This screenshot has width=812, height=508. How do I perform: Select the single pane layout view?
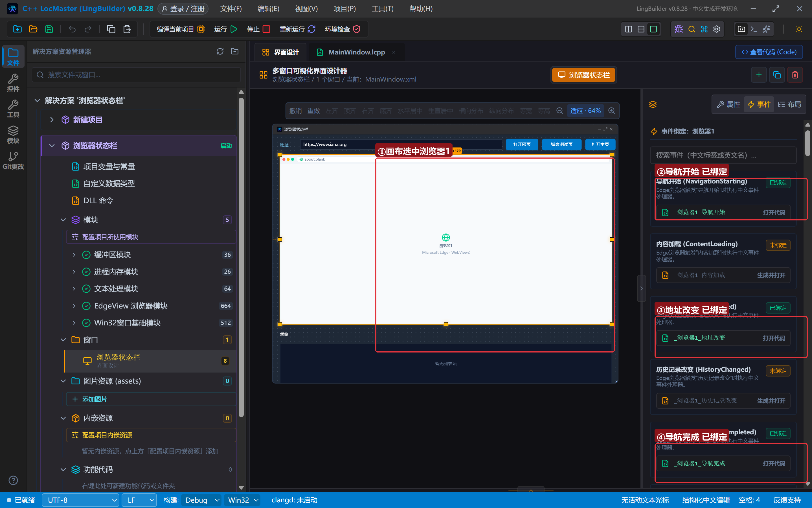[653, 29]
